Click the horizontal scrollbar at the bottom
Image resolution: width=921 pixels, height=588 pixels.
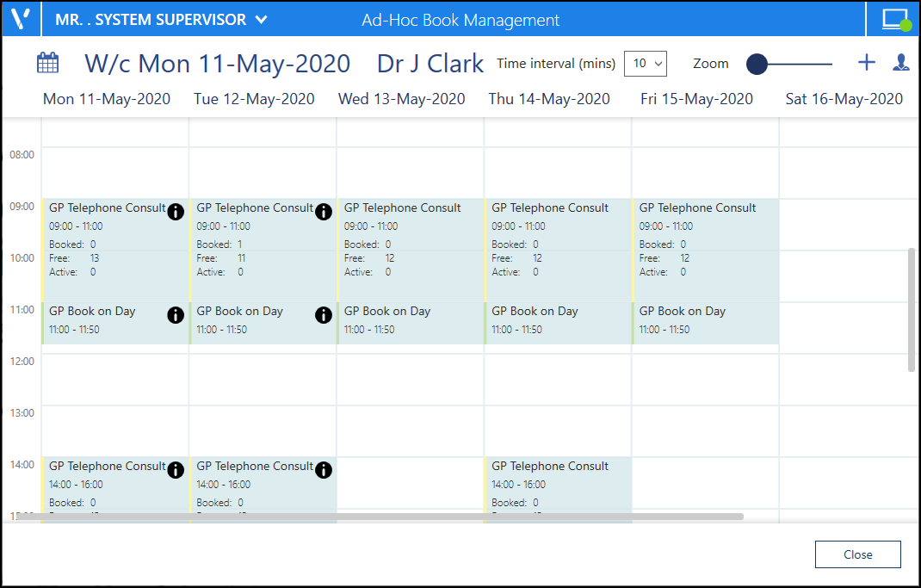pyautogui.click(x=379, y=517)
